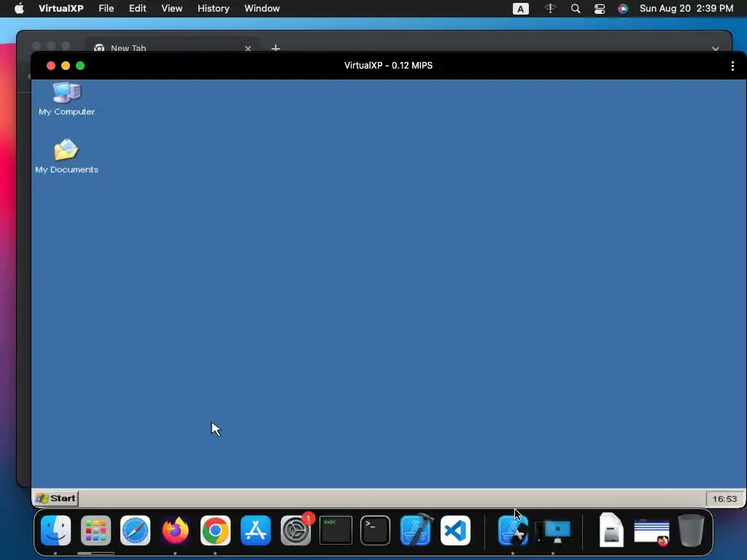The height and width of the screenshot is (560, 747).
Task: Minimize the VirtualXP window with the yellow button
Action: pos(66,66)
